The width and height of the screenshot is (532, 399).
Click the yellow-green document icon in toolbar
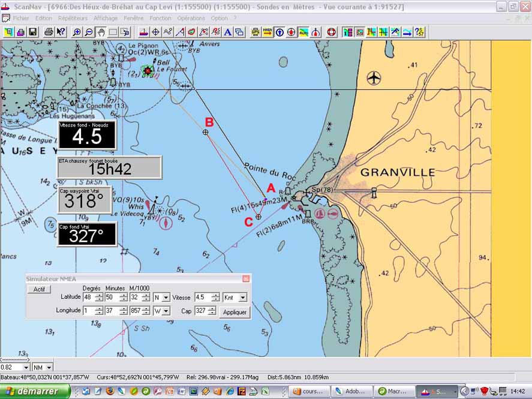click(9, 32)
